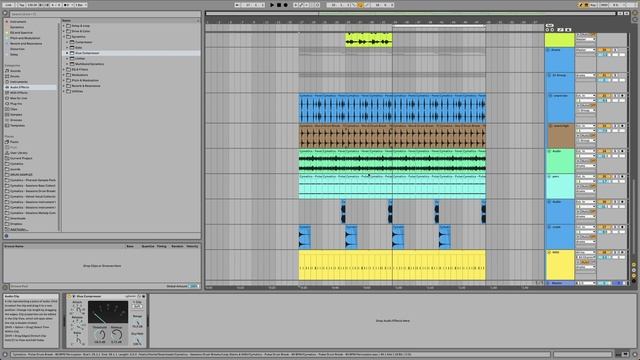Arm the Arrangement Record button
This screenshot has height=360, width=640.
point(285,5)
